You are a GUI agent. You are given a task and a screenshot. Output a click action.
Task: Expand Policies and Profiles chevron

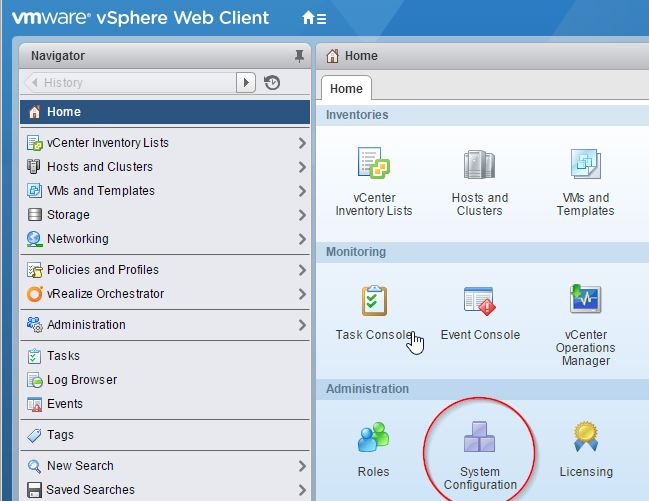302,270
